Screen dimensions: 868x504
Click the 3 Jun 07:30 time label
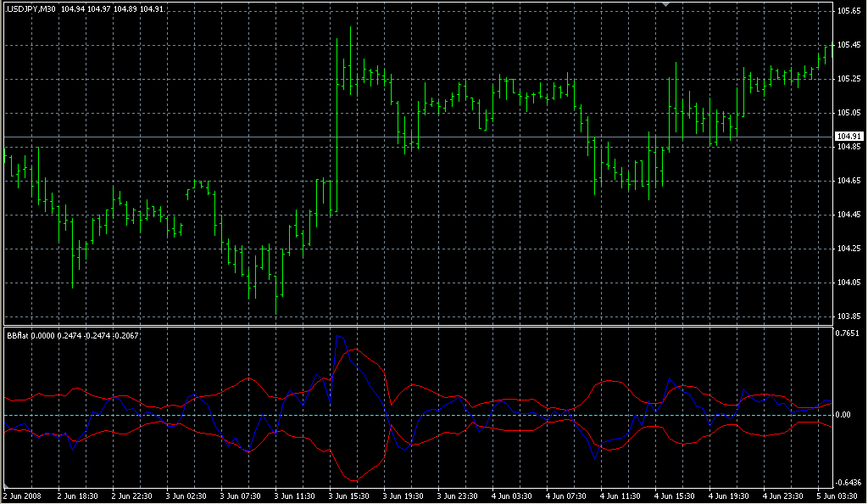242,496
